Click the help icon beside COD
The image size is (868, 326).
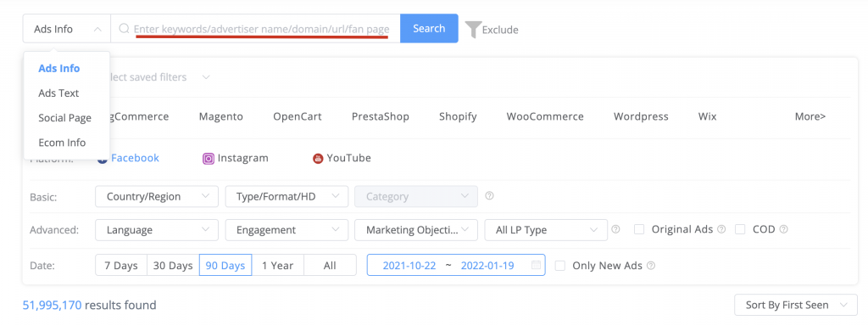point(783,229)
